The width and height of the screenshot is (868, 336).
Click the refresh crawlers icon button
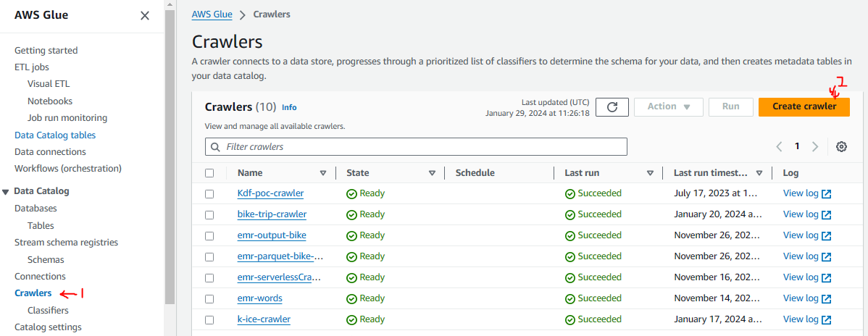tap(612, 107)
